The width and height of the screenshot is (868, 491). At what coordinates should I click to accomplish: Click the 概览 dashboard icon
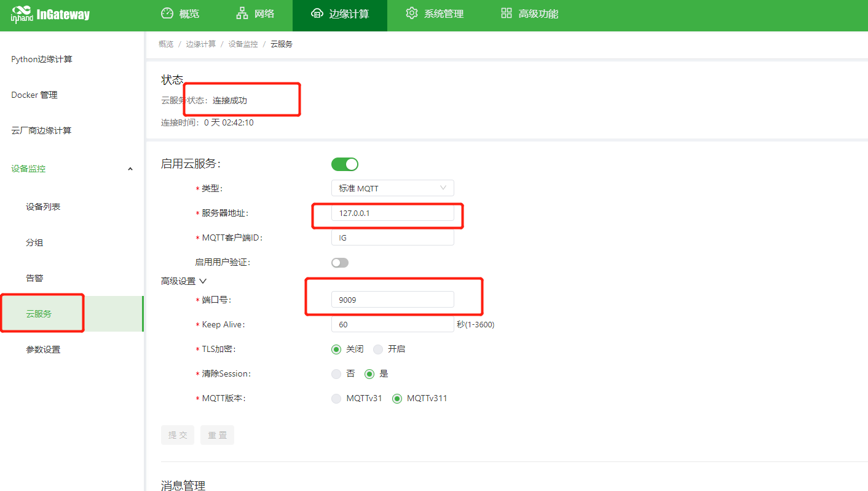click(x=167, y=14)
